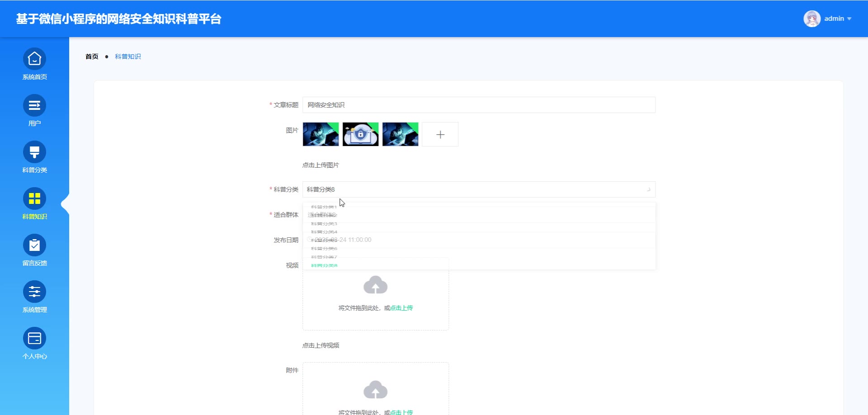This screenshot has width=868, height=415.
Task: Open the 系统管理 sliders icon
Action: tap(34, 292)
